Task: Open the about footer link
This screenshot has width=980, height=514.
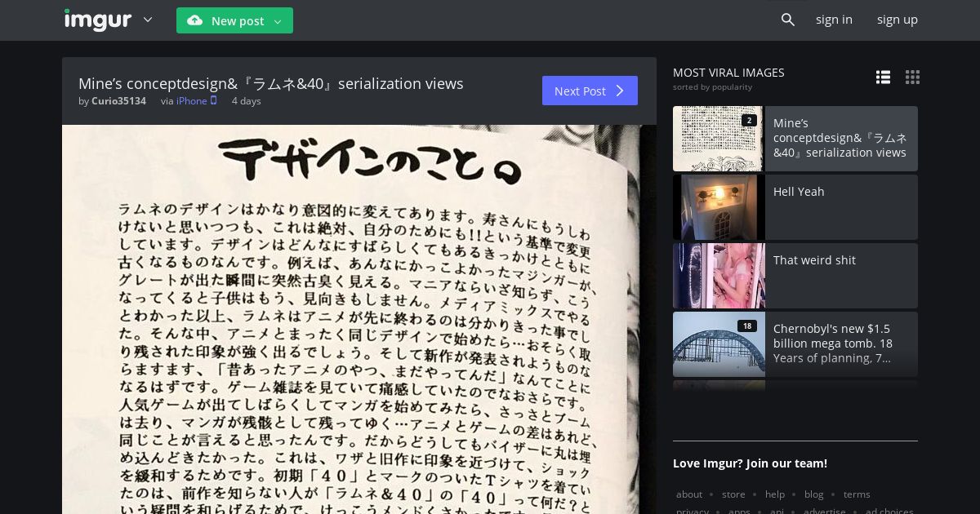Action: 689,494
